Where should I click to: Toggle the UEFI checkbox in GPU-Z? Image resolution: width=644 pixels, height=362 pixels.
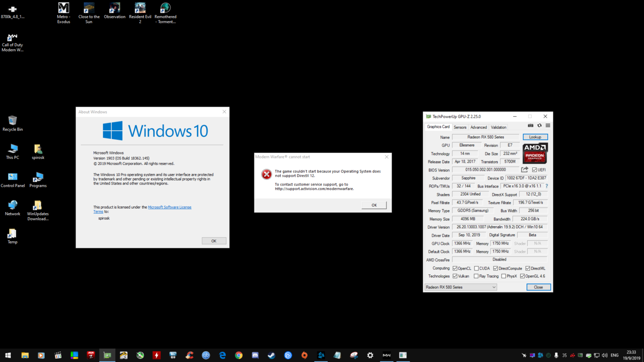535,170
